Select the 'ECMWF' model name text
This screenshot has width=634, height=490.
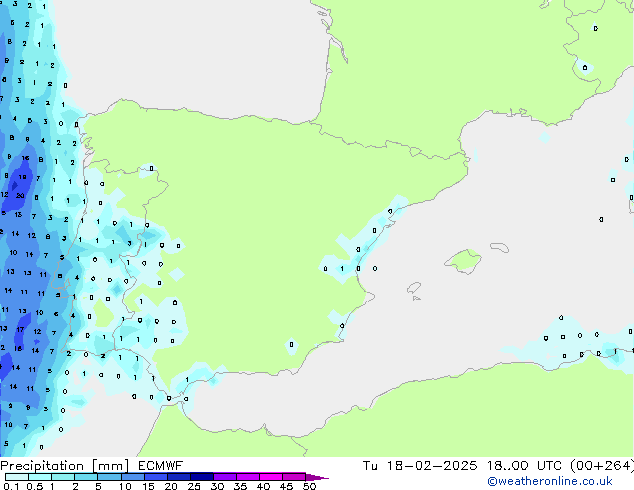coord(160,466)
